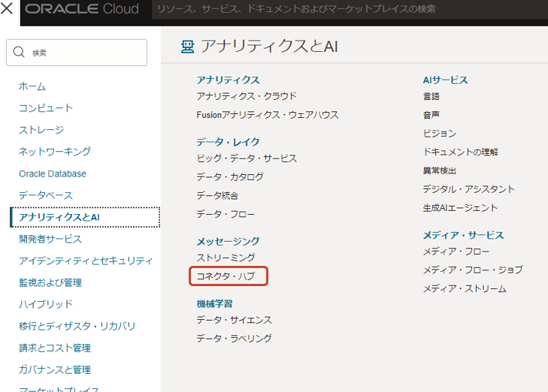Focus the menu 検索 input field
The width and height of the screenshot is (548, 392).
[77, 53]
